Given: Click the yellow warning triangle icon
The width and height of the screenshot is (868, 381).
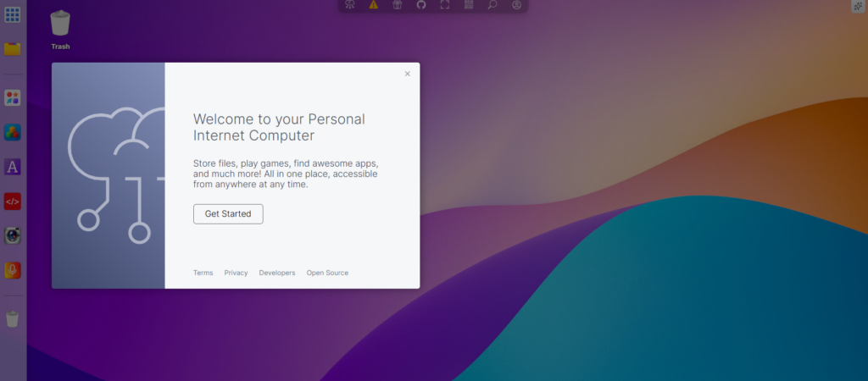Looking at the screenshot, I should 374,5.
